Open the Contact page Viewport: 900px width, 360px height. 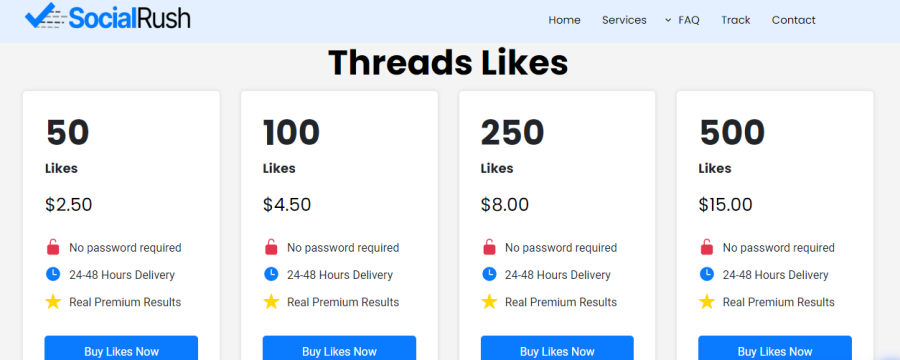pos(793,20)
